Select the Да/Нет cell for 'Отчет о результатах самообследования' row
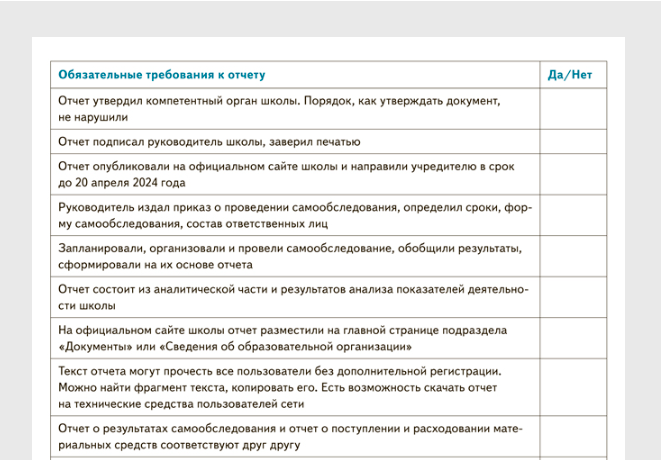 (573, 436)
